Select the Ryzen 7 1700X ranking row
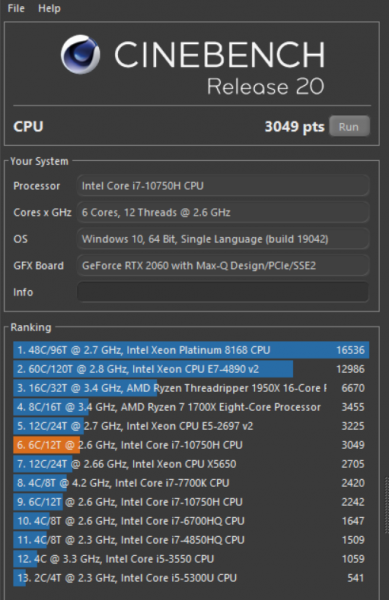Screen dimensions: 389x600 point(191,407)
